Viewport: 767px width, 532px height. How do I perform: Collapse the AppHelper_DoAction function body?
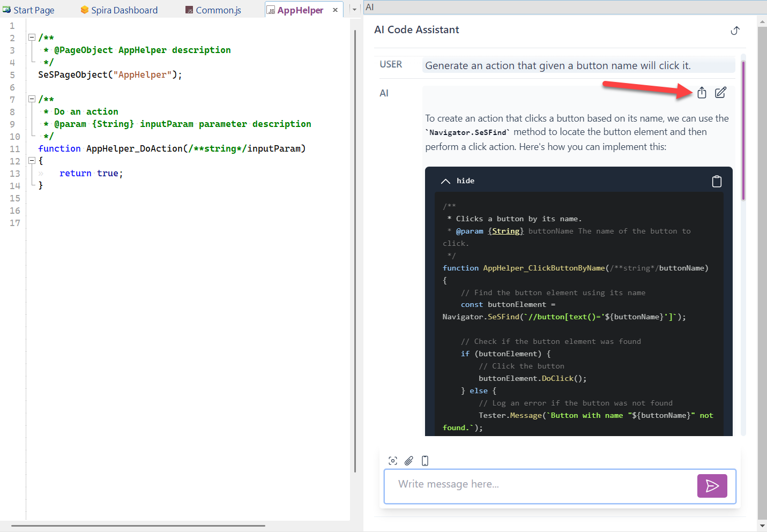click(32, 161)
